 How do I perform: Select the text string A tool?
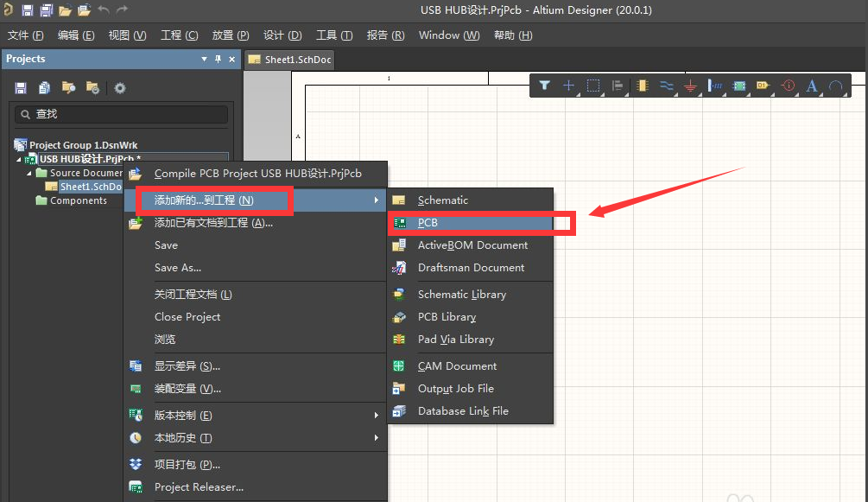tap(812, 86)
